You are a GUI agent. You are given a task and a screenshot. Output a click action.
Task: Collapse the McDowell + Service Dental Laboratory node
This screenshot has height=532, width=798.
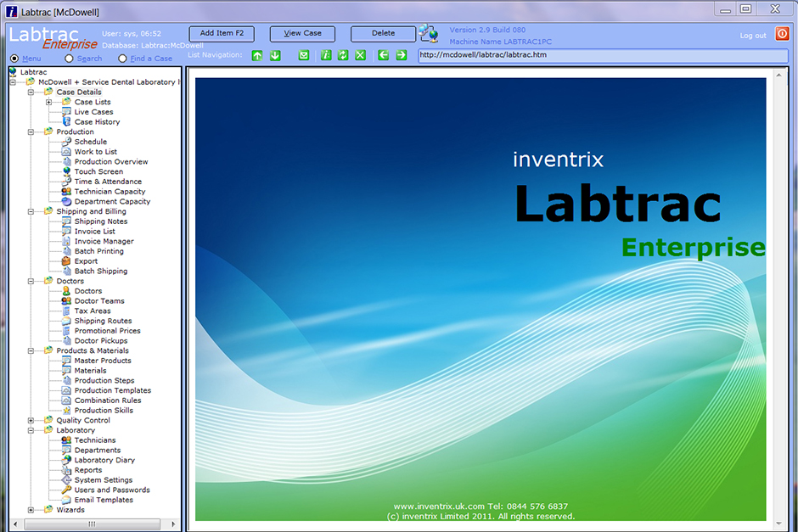(14, 82)
